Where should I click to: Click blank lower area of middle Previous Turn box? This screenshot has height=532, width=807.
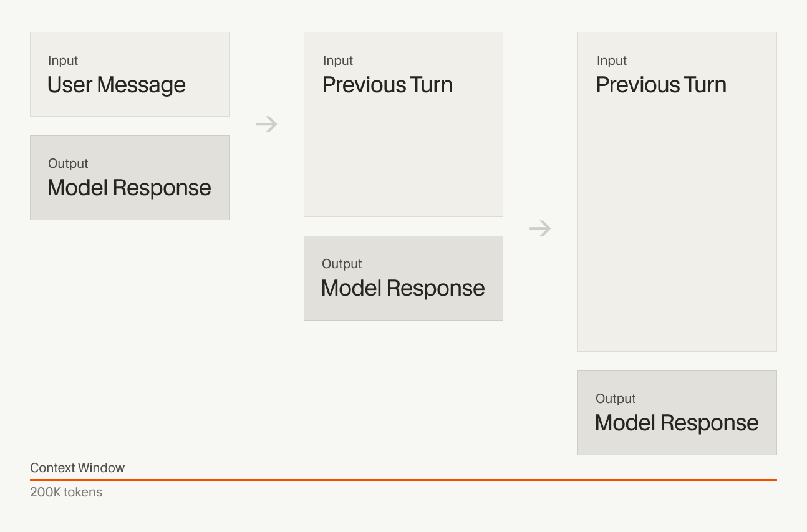click(x=403, y=168)
